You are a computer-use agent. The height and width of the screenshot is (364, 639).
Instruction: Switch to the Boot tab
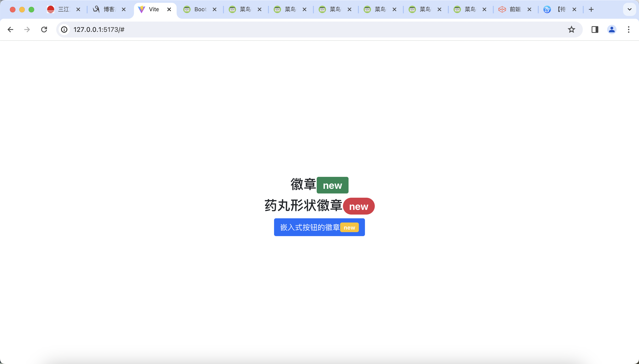click(x=200, y=10)
